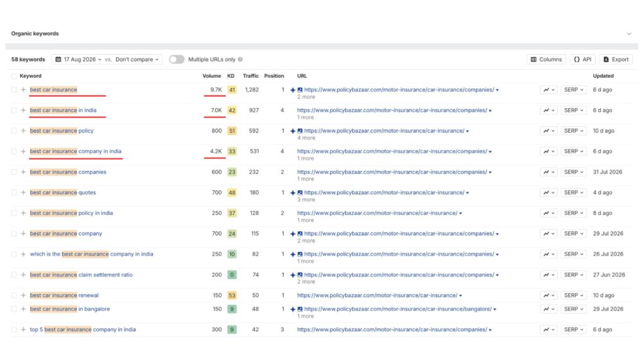644x362 pixels.
Task: Collapse the Organic keywords section chevron
Action: (629, 34)
